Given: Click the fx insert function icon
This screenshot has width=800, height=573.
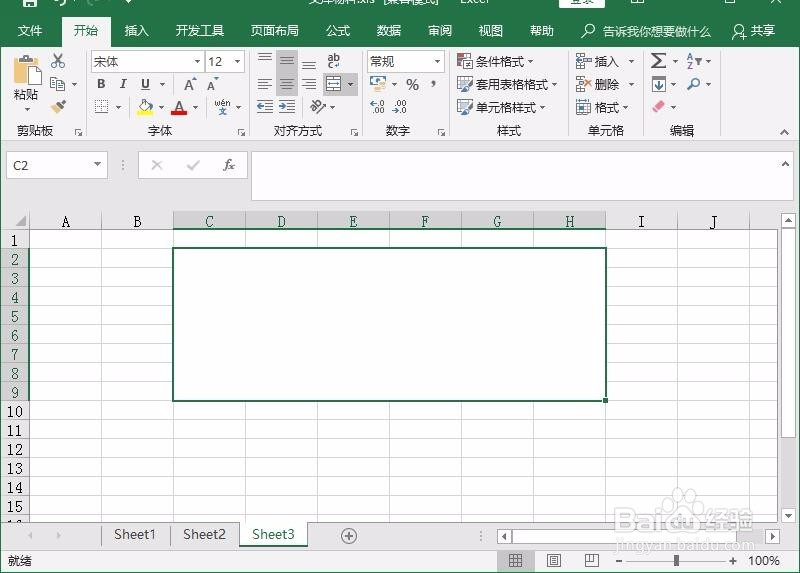Looking at the screenshot, I should [x=229, y=165].
